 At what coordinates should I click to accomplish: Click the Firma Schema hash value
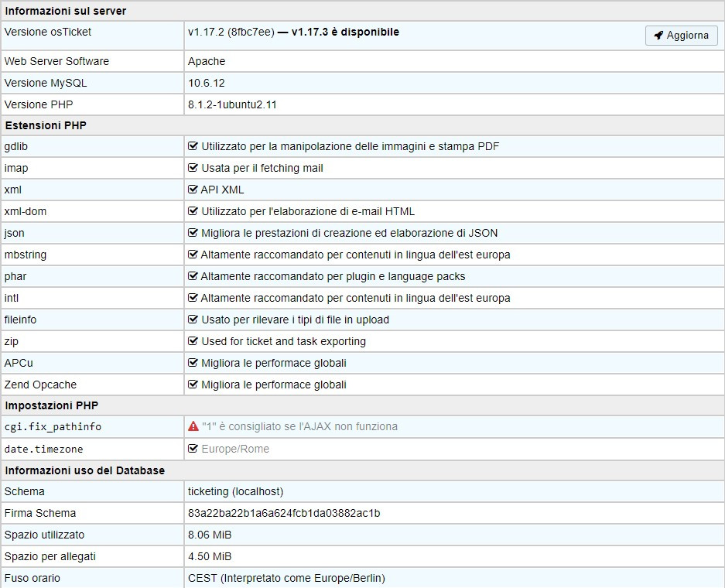pyautogui.click(x=284, y=513)
